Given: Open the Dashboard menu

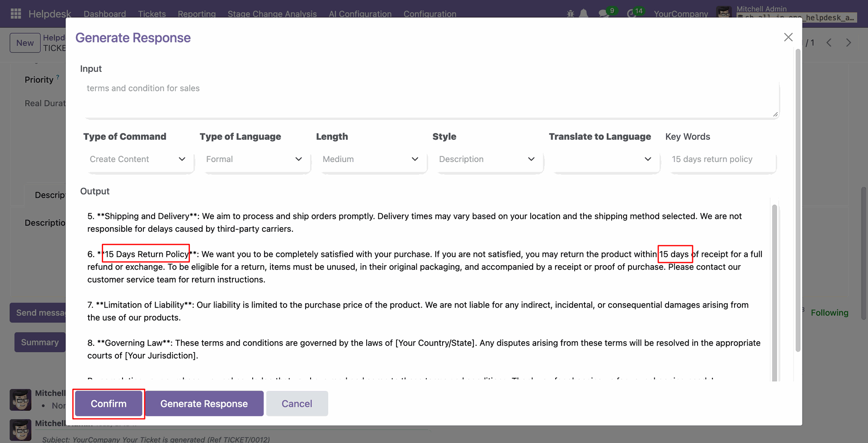Looking at the screenshot, I should pos(105,14).
